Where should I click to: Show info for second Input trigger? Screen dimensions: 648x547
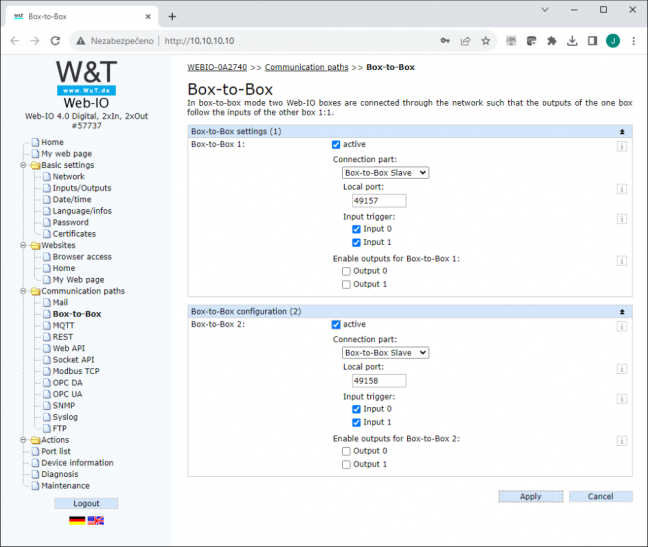[x=622, y=399]
